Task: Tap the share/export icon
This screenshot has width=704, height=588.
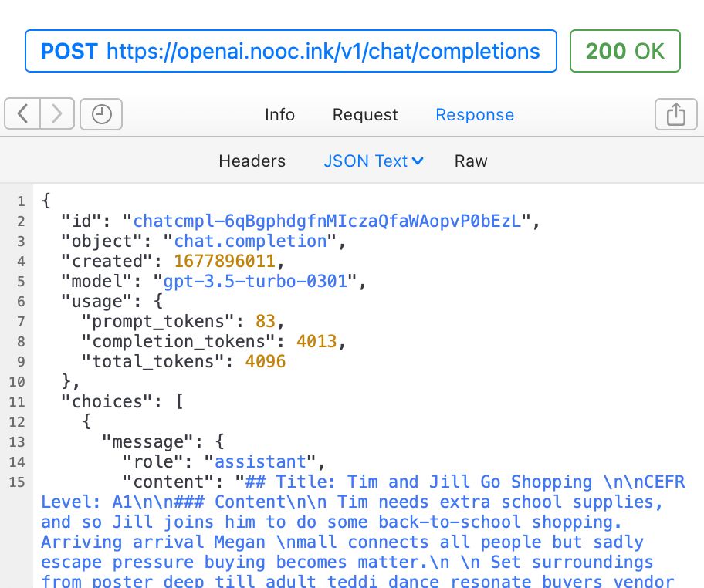Action: 676,113
